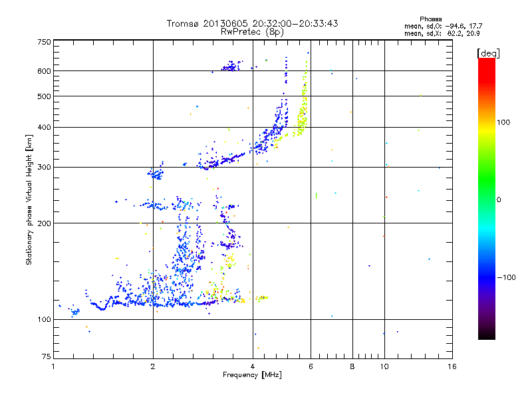Click the '[deg]' colorbar unit label
This screenshot has width=532, height=399.
point(488,53)
